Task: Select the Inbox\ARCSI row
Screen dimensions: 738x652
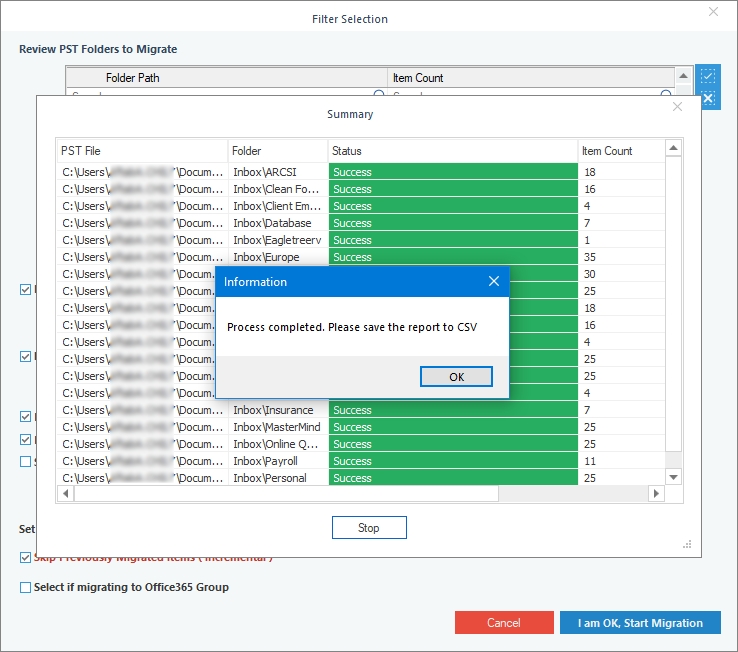Action: pyautogui.click(x=361, y=172)
